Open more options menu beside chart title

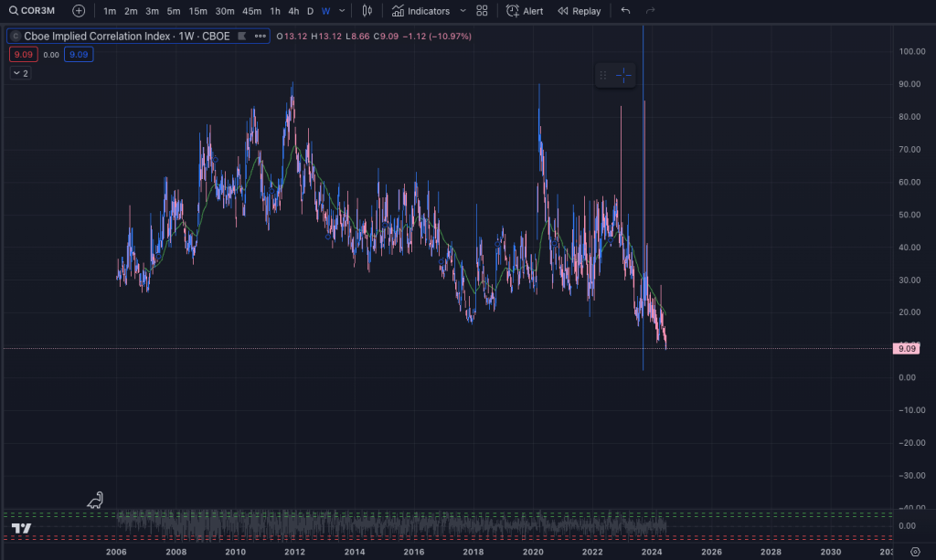tap(261, 37)
